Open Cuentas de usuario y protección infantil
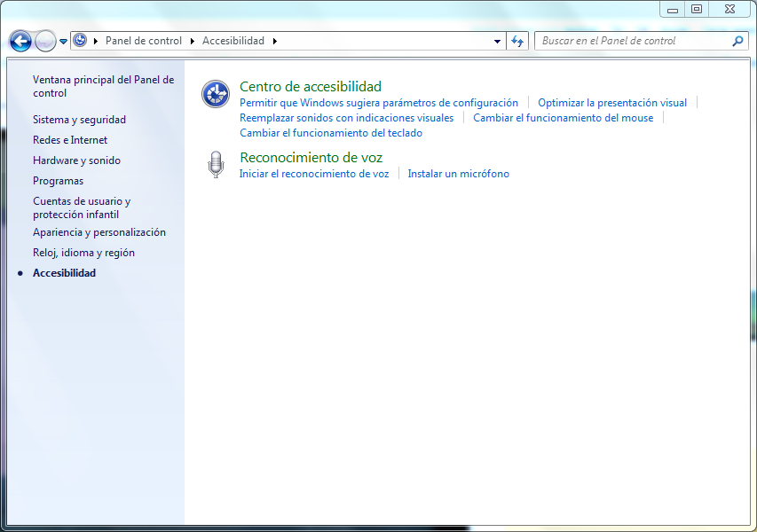This screenshot has height=532, width=757. pos(82,207)
